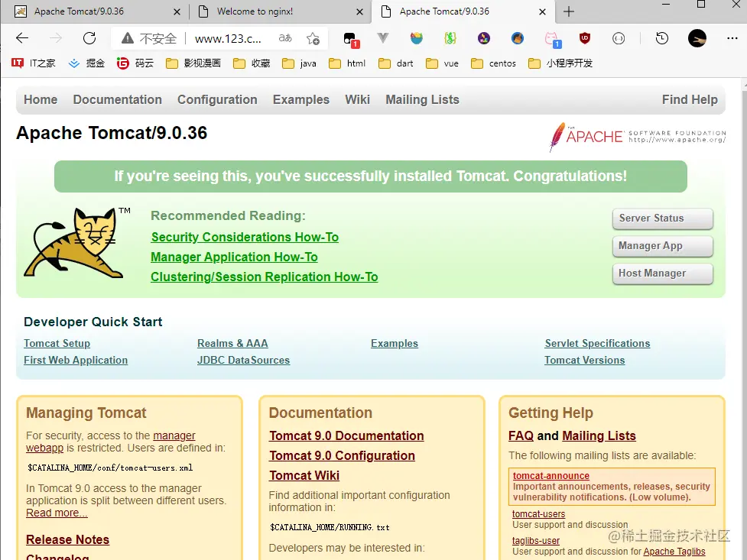Open the Tomcat Versions link
The width and height of the screenshot is (747, 560).
click(x=585, y=361)
